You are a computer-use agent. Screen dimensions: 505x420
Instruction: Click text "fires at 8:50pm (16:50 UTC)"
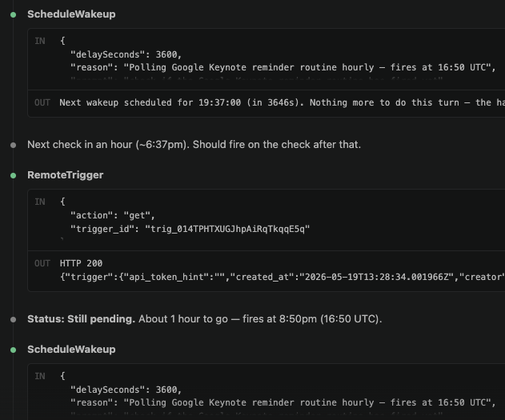(x=312, y=319)
